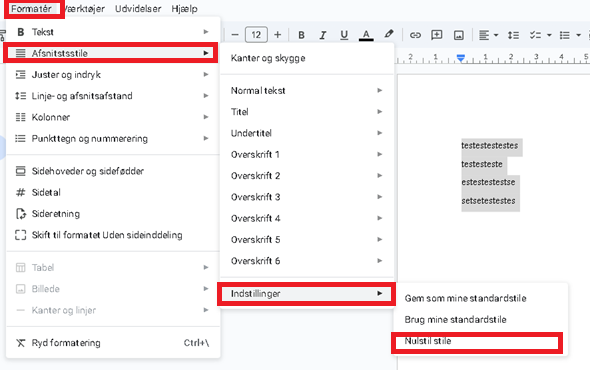Open the highlight color pen tool
This screenshot has width=590, height=370.
click(389, 34)
